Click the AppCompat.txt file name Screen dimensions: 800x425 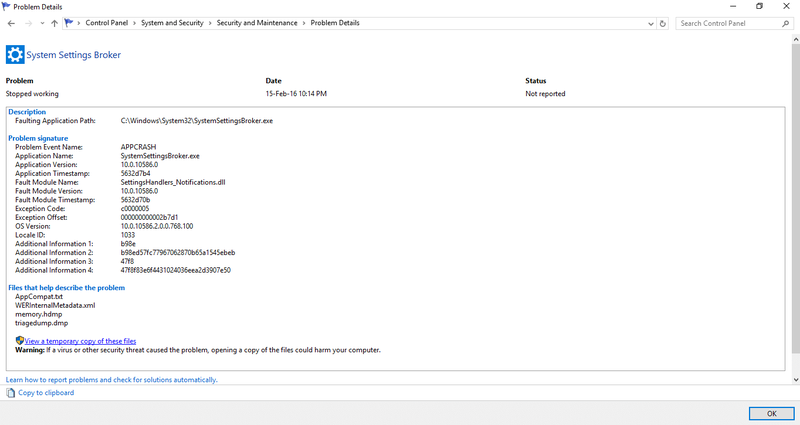click(39, 296)
